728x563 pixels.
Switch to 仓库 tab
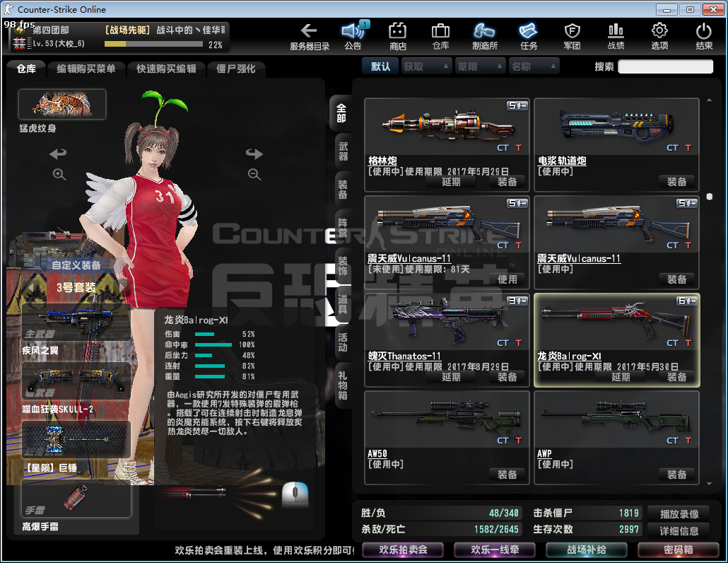(26, 69)
